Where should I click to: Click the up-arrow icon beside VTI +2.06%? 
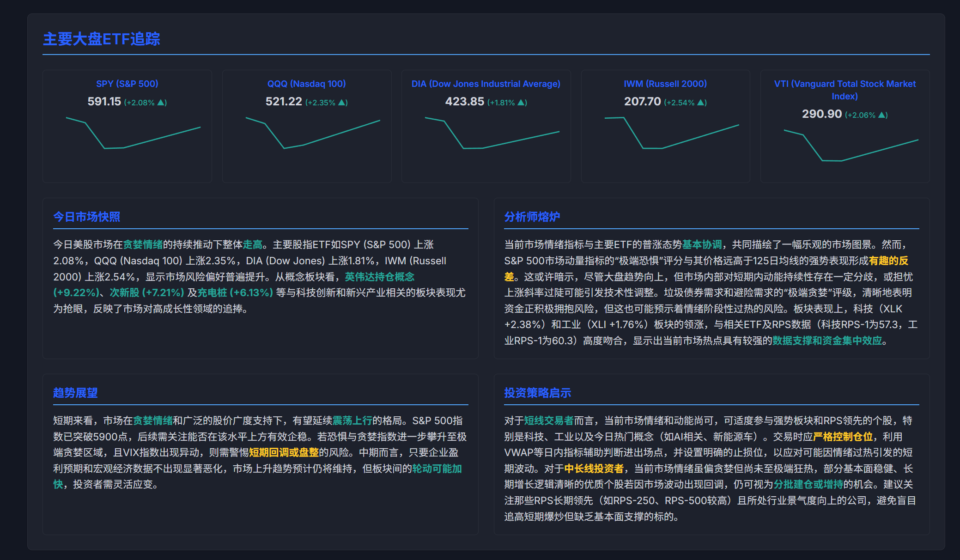click(882, 115)
